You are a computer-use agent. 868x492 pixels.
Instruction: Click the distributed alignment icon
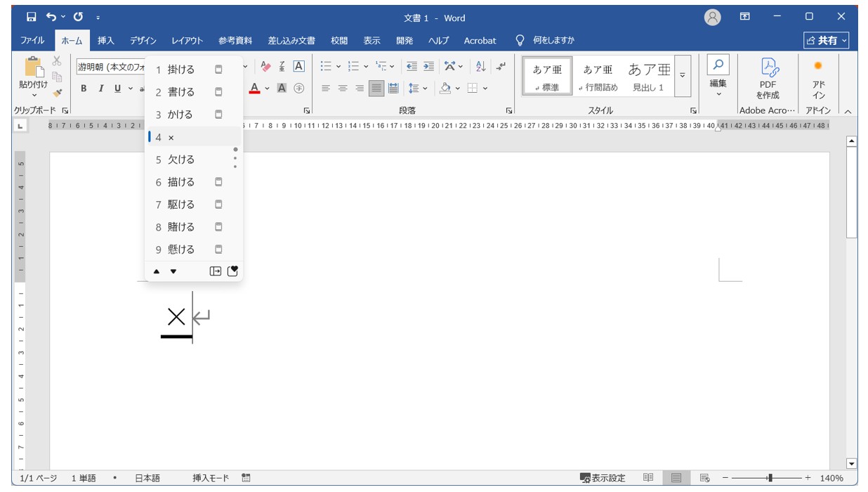coord(393,88)
